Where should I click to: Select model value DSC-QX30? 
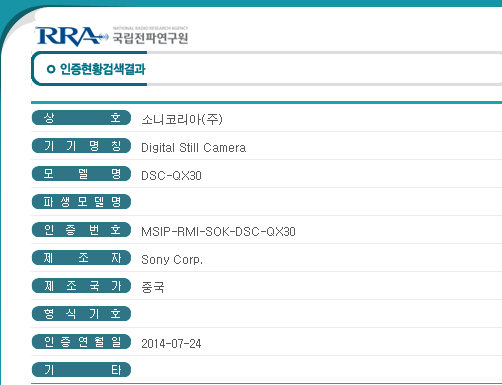(171, 176)
